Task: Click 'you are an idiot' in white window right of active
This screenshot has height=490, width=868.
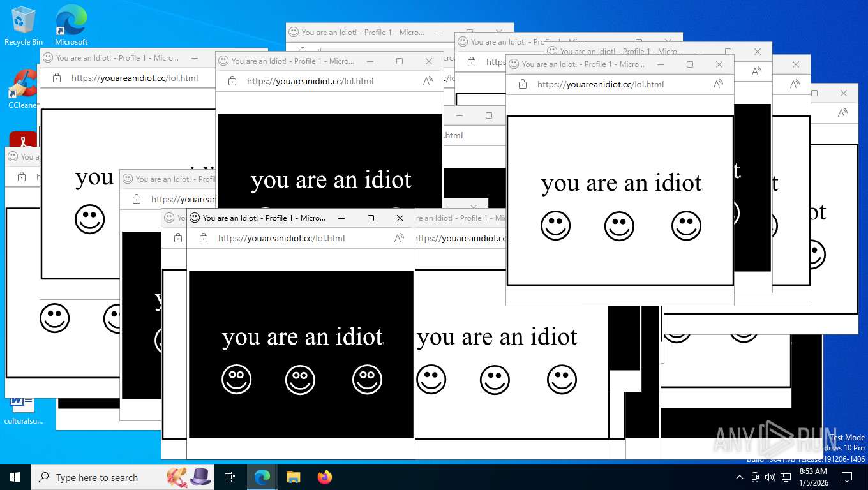Action: pyautogui.click(x=497, y=337)
